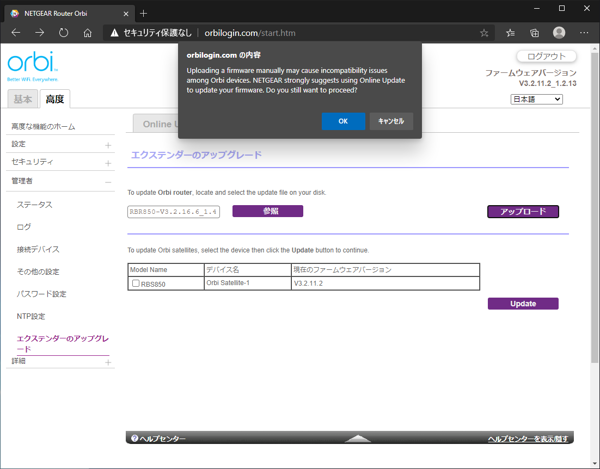
Task: Go back with the browser back arrow
Action: coord(16,33)
